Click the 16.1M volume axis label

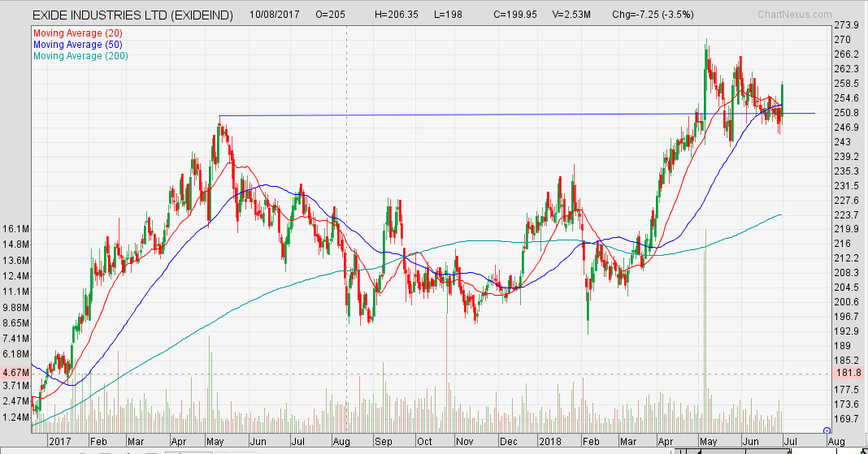(15, 229)
